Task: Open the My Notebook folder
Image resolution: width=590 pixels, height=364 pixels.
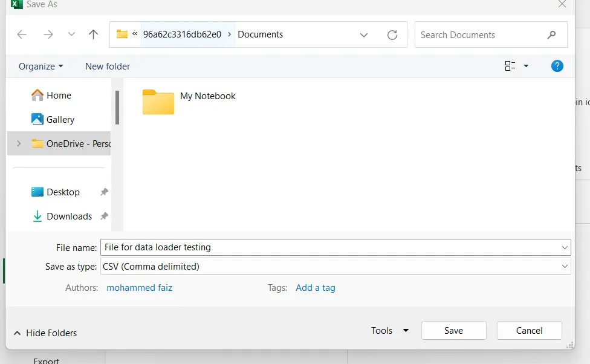Action: [158, 102]
